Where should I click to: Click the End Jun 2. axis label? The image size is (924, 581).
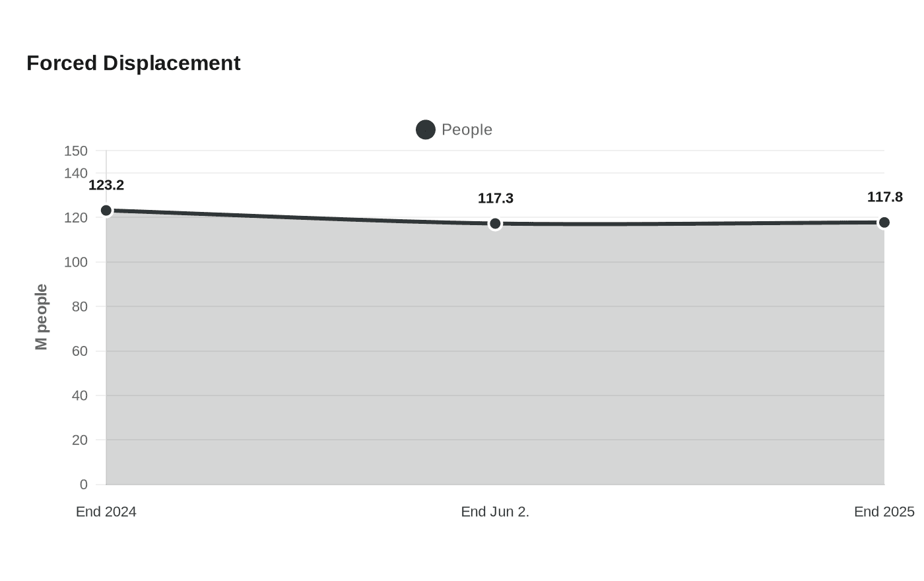coord(495,512)
